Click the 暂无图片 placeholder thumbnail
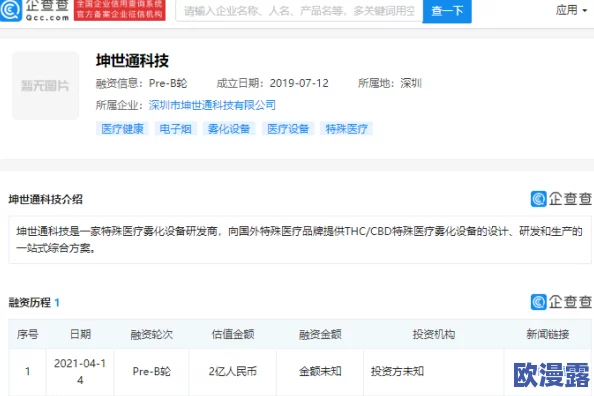The height and width of the screenshot is (396, 594). tap(45, 86)
